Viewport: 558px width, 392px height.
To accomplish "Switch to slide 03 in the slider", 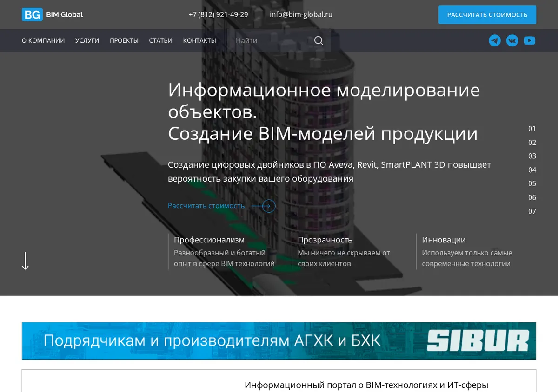I will 532,156.
